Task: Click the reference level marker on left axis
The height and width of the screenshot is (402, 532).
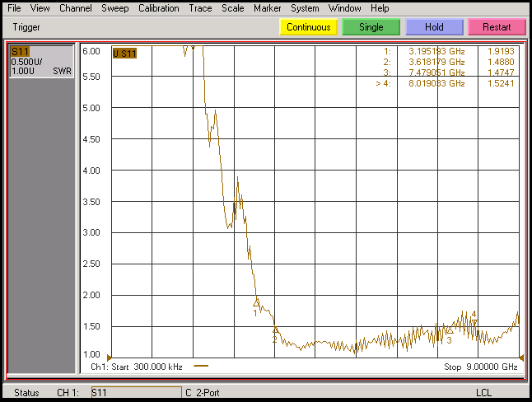Action: (109, 358)
